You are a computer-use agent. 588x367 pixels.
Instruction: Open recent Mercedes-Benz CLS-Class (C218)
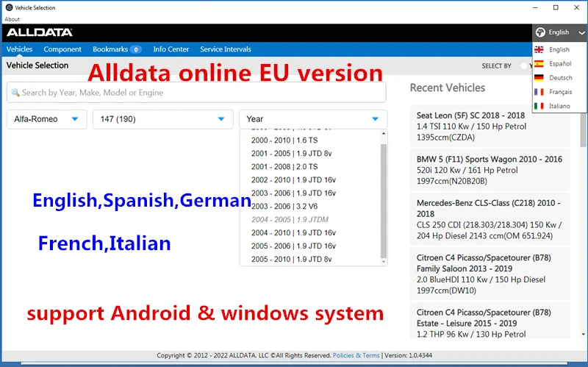(490, 219)
